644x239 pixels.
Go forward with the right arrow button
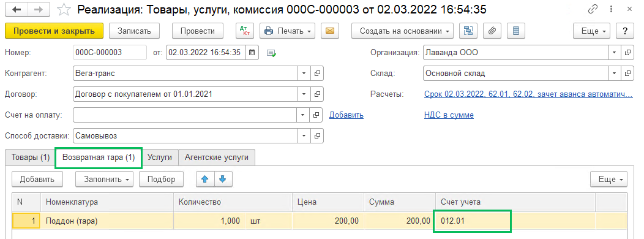click(x=39, y=9)
